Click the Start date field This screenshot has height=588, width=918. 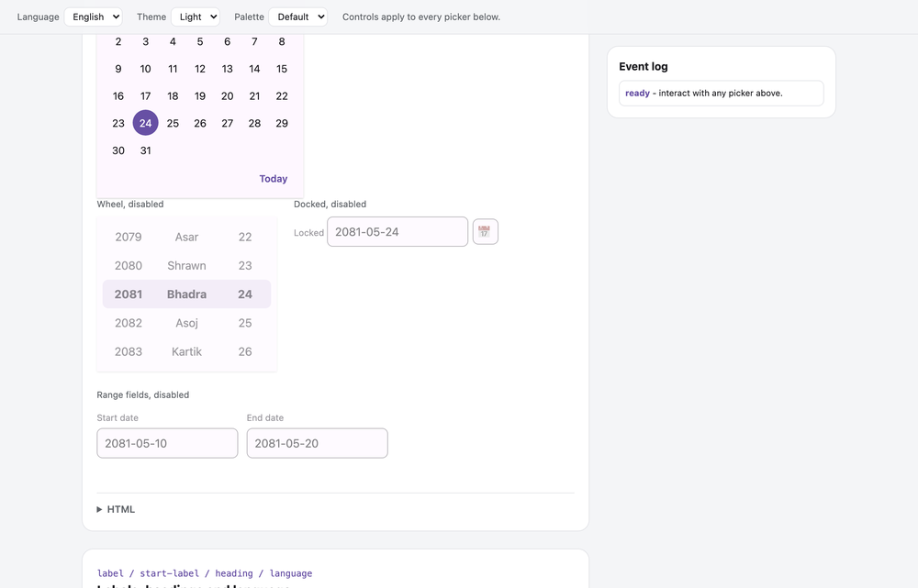pos(167,443)
